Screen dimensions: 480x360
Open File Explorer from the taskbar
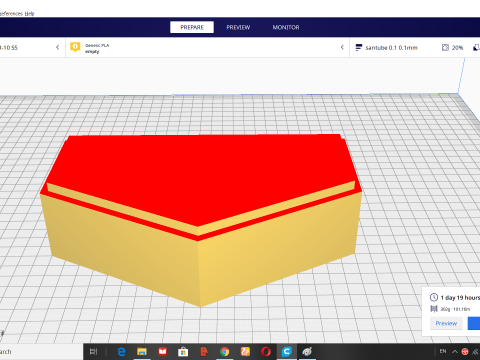tap(142, 351)
